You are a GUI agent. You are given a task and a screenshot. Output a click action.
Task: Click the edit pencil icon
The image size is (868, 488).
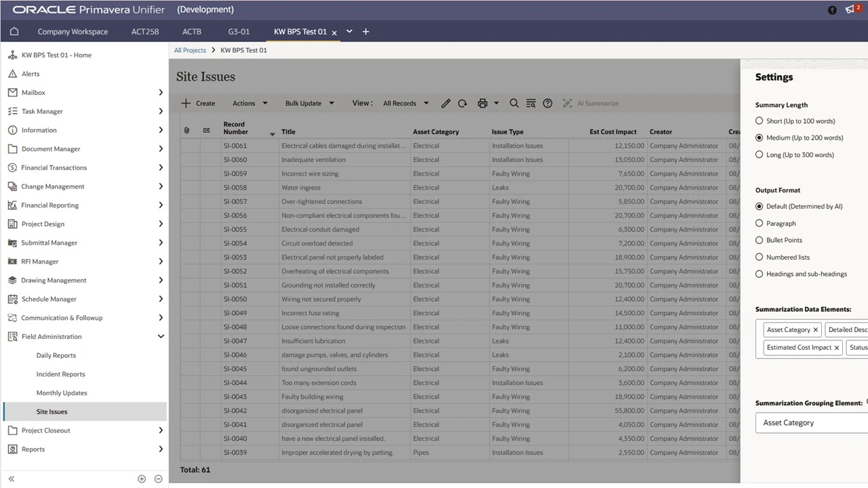(446, 103)
